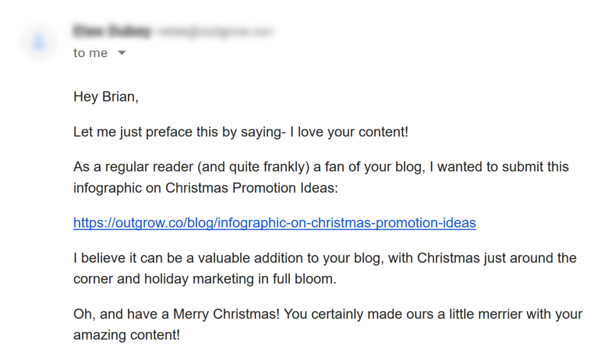The width and height of the screenshot is (607, 364).
Task: Expand recipient details with the dropdown arrow
Action: (122, 53)
